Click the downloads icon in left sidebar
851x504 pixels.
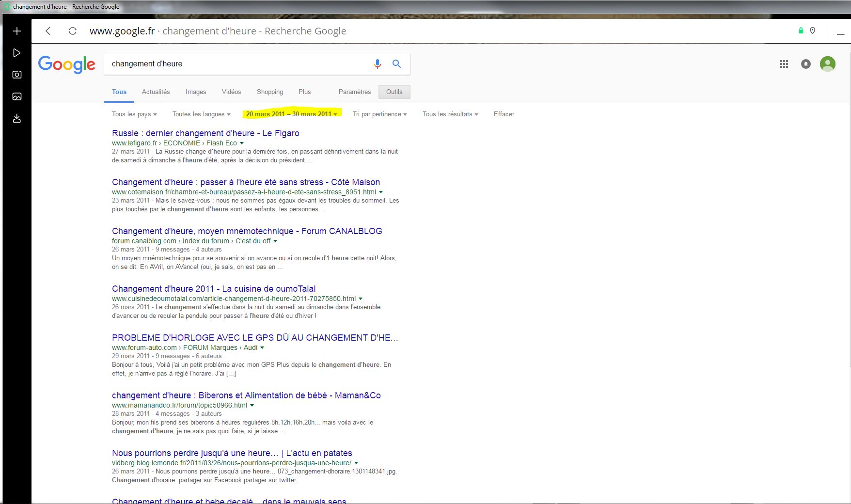tap(17, 119)
